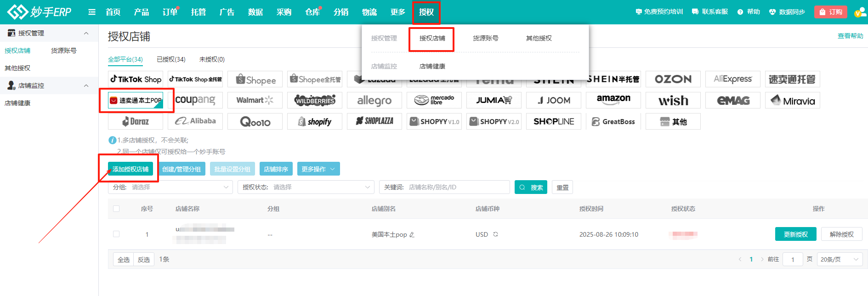This screenshot has height=296, width=868.
Task: Select the Miravia platform logo
Action: tap(793, 100)
